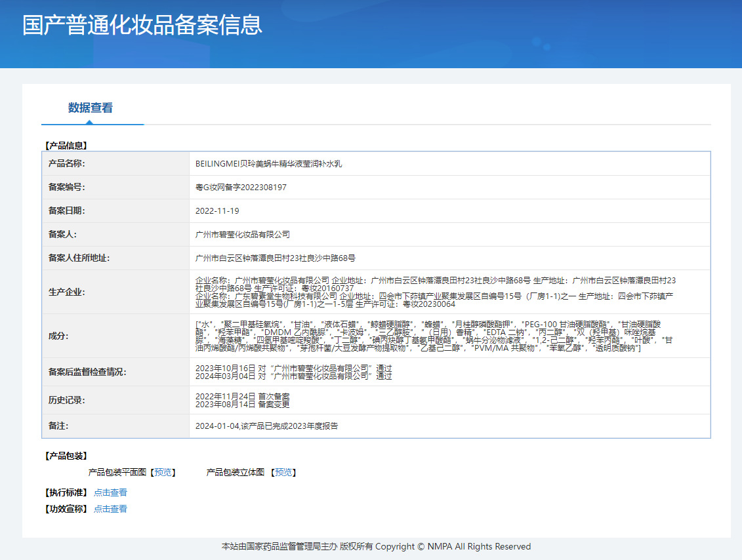The width and height of the screenshot is (742, 560).
Task: Click the filer name 广州市碧莹化妆品有限公司
Action: 243,235
